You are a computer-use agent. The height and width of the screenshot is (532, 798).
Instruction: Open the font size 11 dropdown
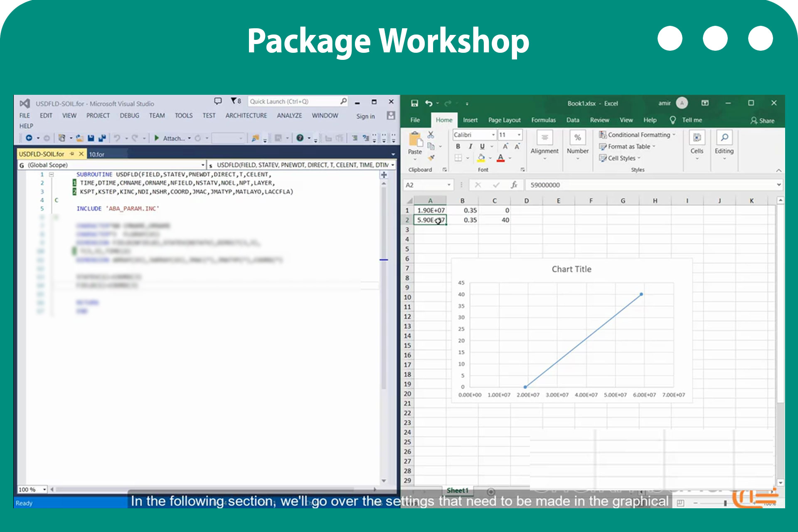pyautogui.click(x=519, y=135)
